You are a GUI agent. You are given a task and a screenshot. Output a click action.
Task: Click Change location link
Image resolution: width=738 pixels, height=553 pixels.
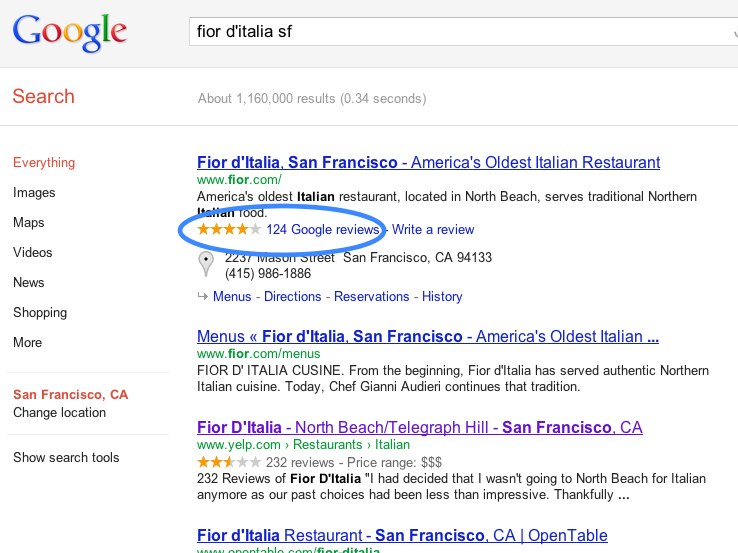(x=59, y=412)
